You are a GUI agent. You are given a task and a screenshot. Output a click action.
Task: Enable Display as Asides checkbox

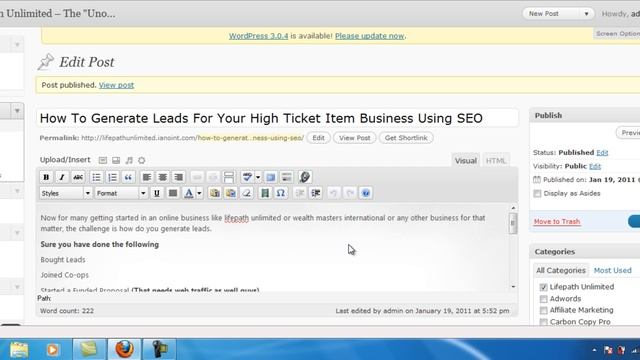537,193
